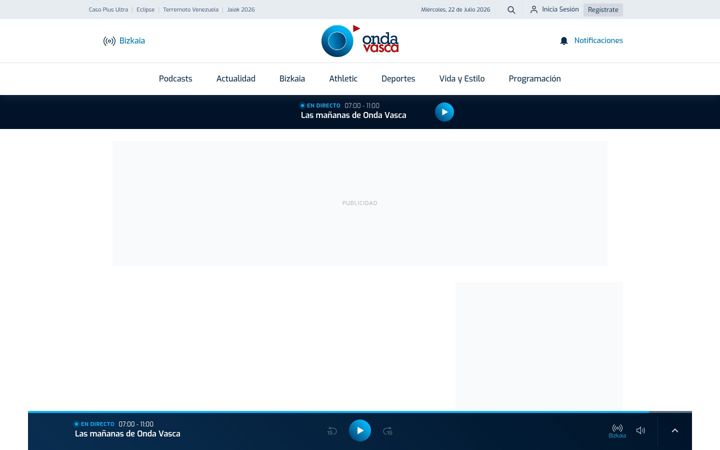Click the 07:00 - 11:00 time in bottom player
The width and height of the screenshot is (720, 450).
coord(136,424)
